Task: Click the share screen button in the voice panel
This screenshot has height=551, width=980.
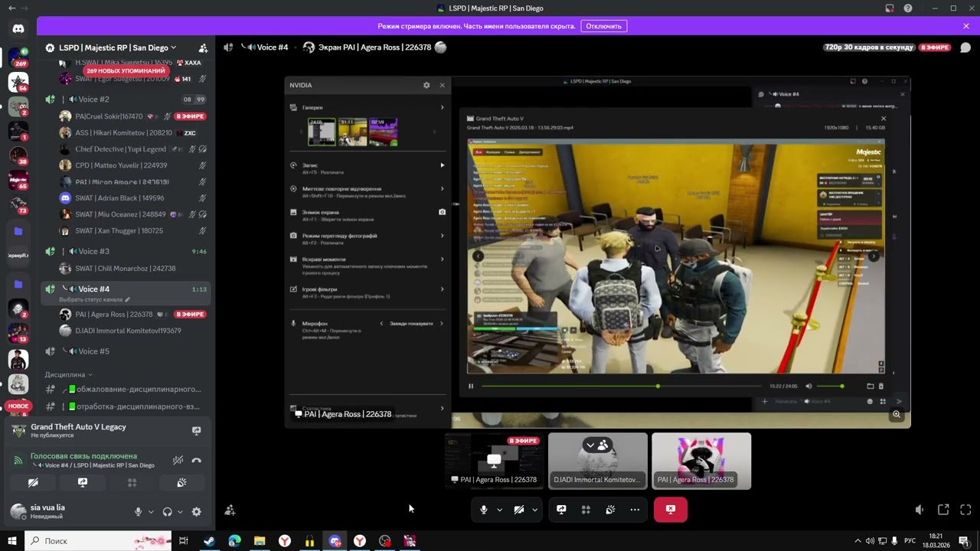Action: pos(83,483)
